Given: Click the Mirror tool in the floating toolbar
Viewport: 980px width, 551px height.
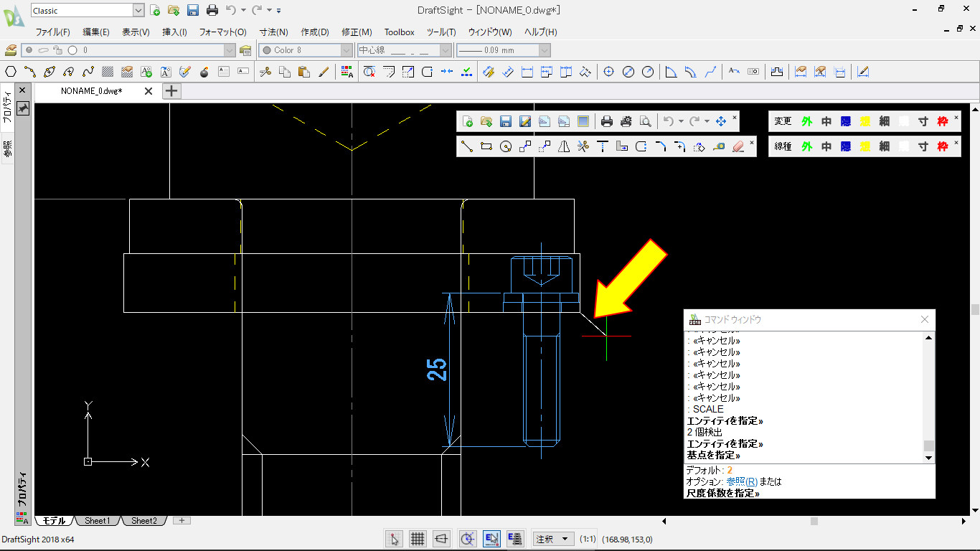Looking at the screenshot, I should (x=564, y=146).
